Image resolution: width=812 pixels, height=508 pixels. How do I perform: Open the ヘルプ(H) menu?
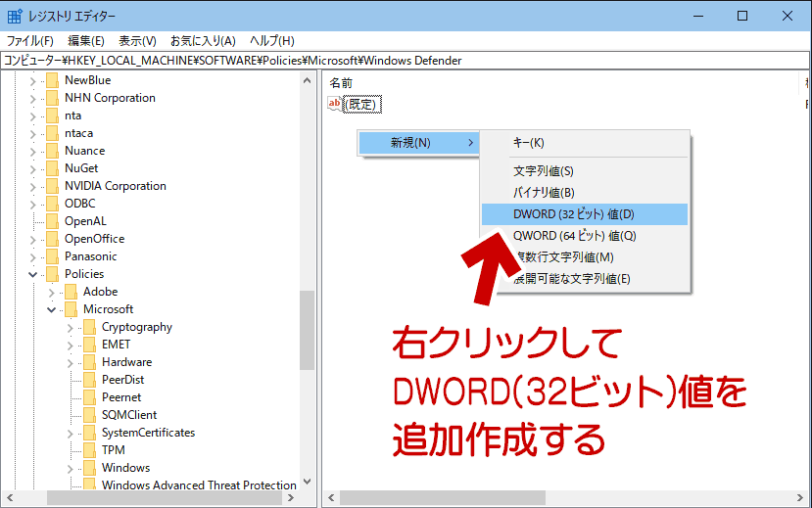click(272, 41)
